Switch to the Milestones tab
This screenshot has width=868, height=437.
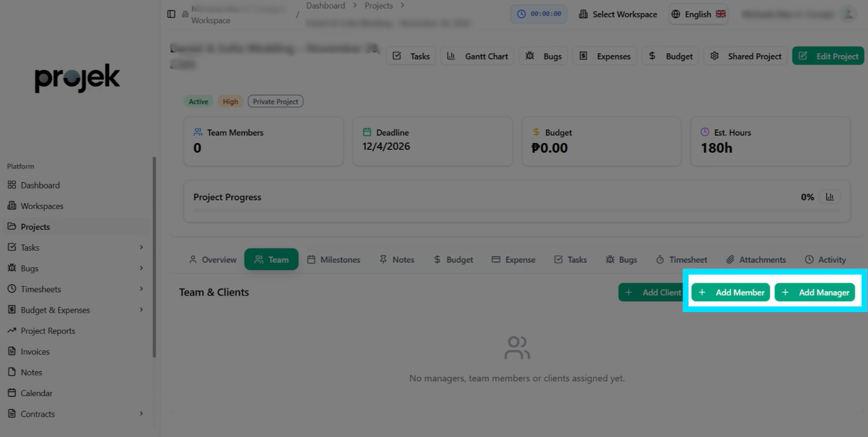(x=334, y=259)
